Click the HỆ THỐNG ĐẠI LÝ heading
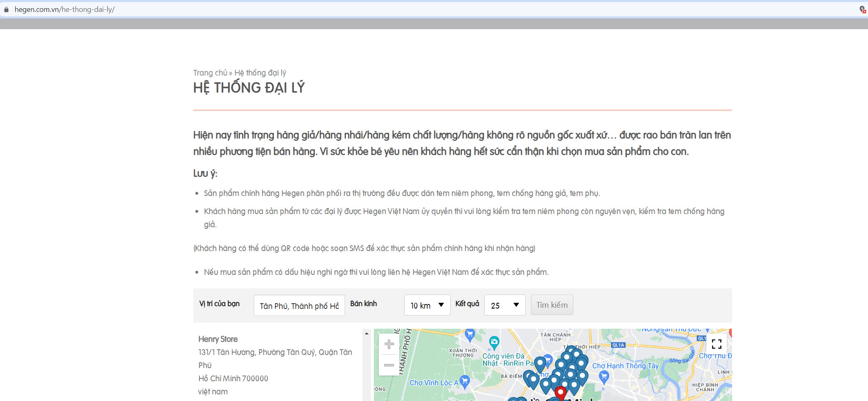The width and height of the screenshot is (868, 401). (x=249, y=88)
